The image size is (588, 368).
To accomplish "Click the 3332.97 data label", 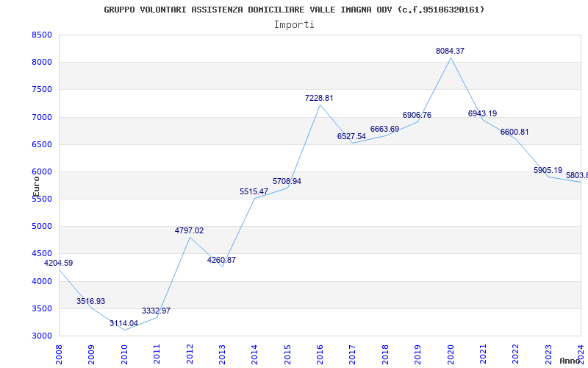I will (x=156, y=311).
